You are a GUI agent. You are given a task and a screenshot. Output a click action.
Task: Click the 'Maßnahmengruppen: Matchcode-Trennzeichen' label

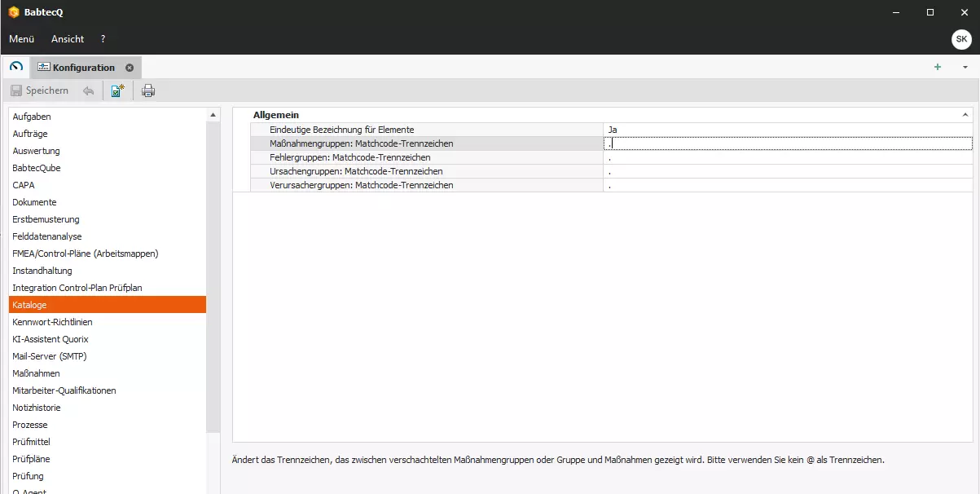[x=362, y=143]
